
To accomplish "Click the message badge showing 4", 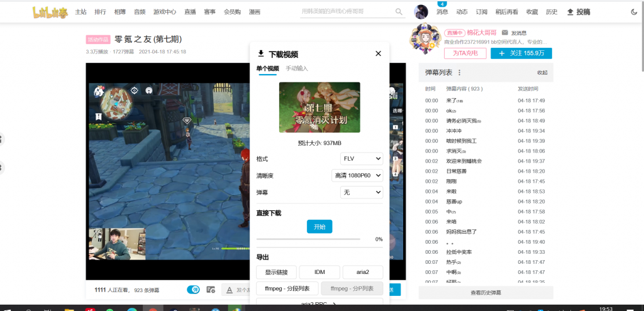I will coord(442,4).
